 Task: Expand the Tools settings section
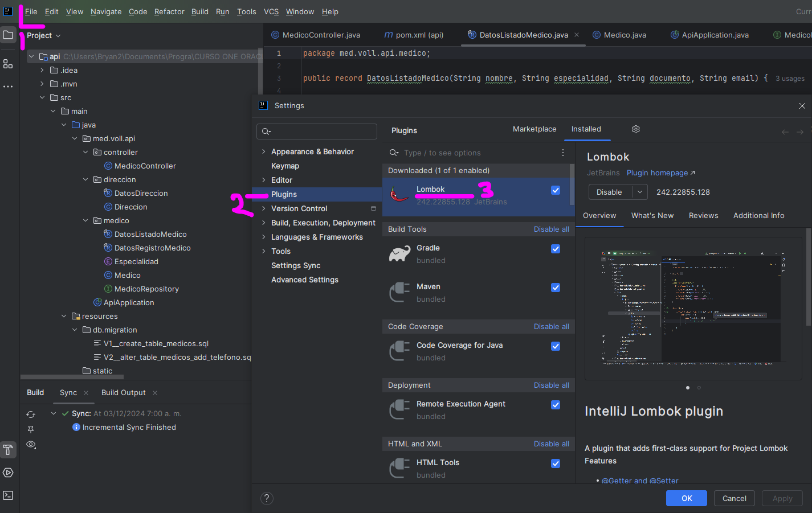pos(263,251)
